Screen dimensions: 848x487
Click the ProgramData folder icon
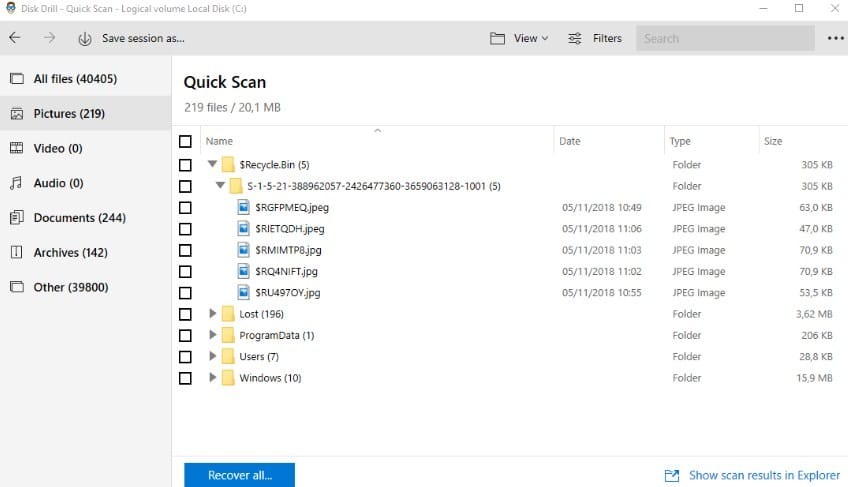coord(228,335)
